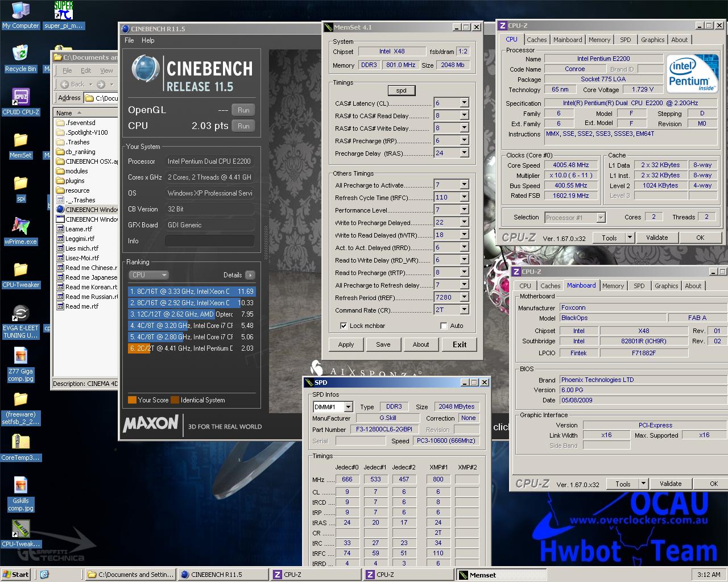This screenshot has width=728, height=582.
Task: Open Z77 Giga comp.jpg image icon
Action: coord(20,365)
